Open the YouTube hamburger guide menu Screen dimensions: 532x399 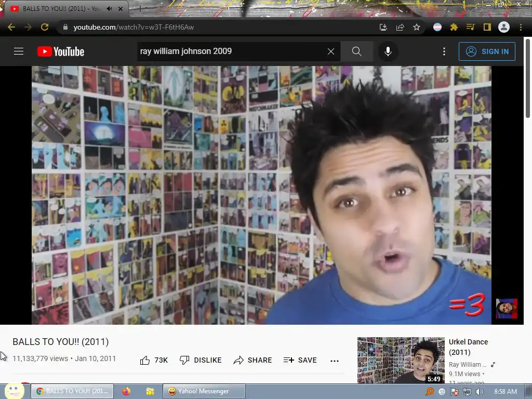point(19,51)
